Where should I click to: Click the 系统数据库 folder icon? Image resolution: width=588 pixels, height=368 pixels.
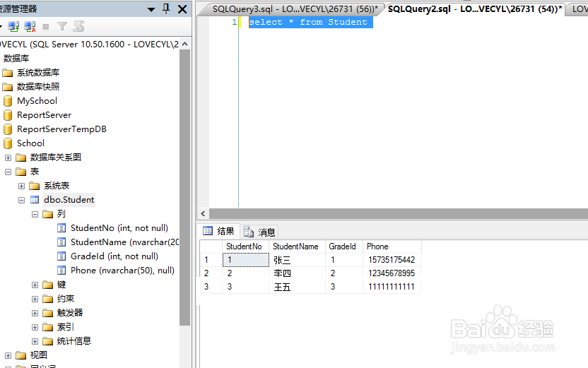click(8, 73)
